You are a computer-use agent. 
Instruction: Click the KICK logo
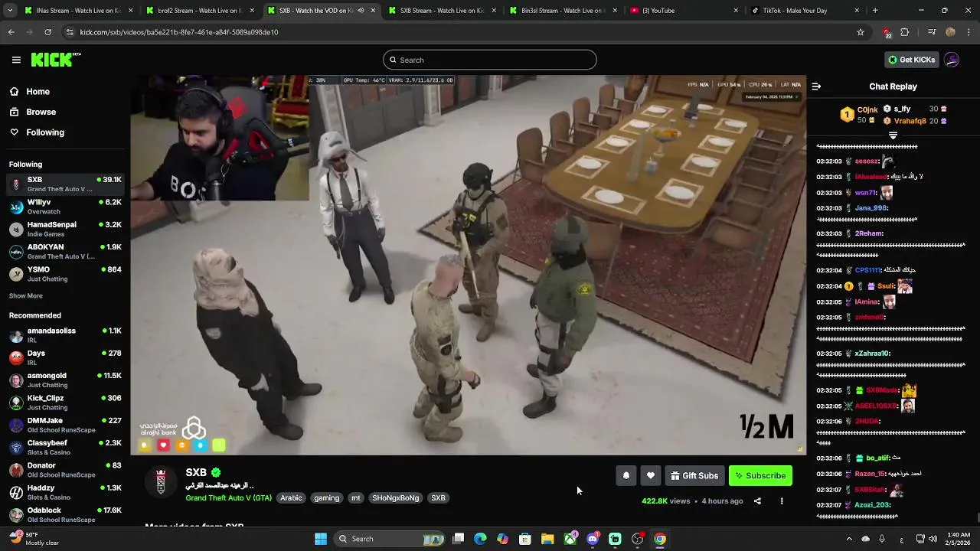56,60
